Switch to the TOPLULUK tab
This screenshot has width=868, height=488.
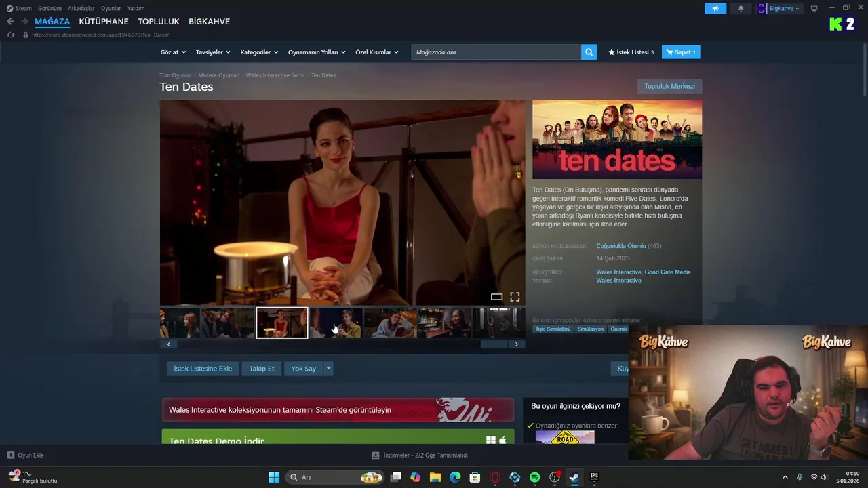(x=159, y=22)
